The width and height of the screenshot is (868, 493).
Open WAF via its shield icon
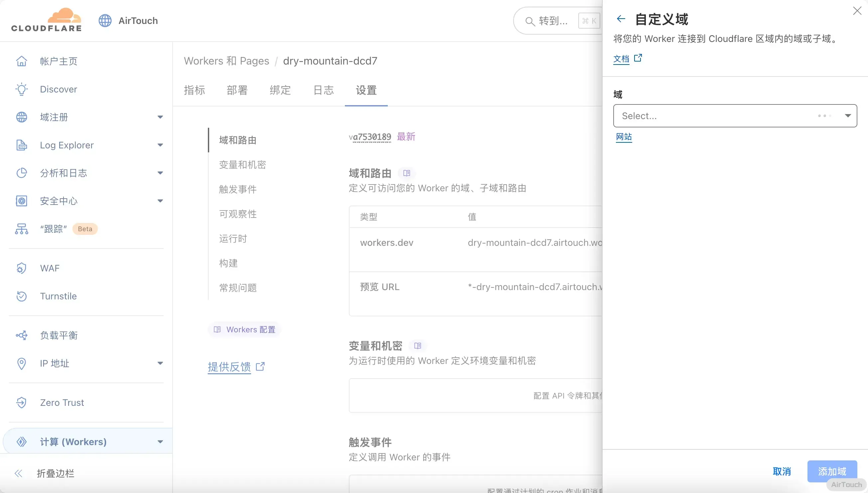21,268
